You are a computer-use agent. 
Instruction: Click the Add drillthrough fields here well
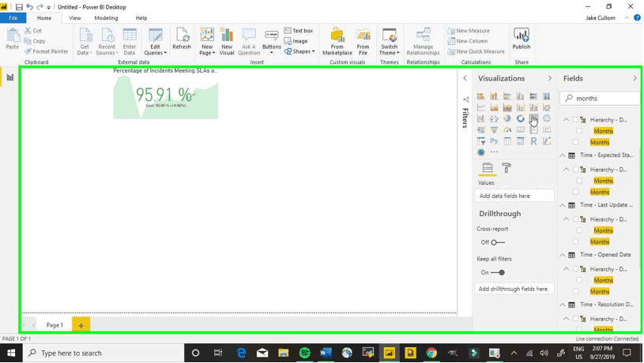pos(514,289)
